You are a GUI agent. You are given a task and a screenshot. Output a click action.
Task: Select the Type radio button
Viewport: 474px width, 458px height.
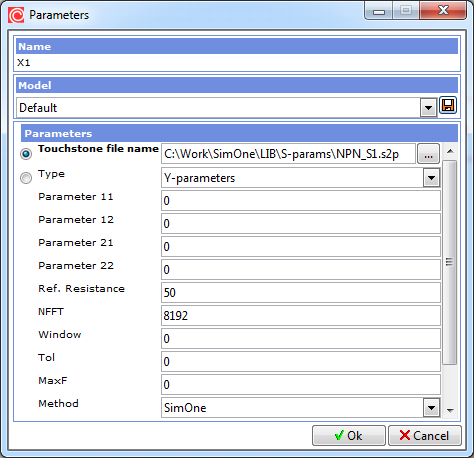26,178
